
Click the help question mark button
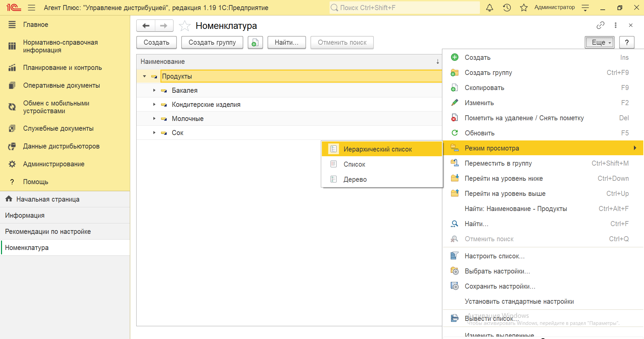[x=627, y=42]
